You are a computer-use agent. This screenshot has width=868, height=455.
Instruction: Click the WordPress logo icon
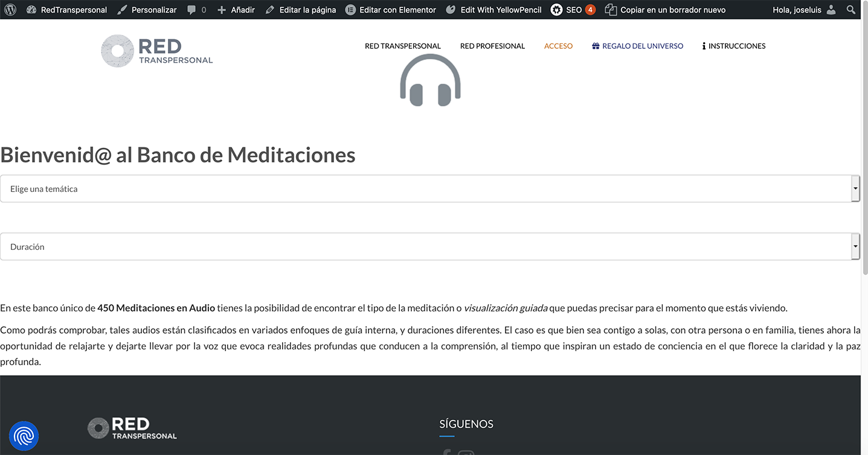point(10,10)
